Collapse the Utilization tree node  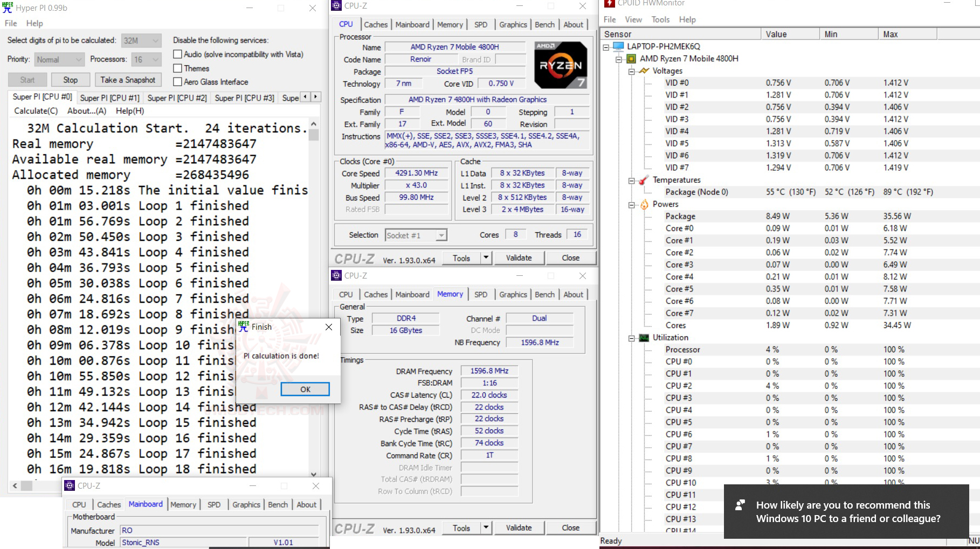[631, 338]
